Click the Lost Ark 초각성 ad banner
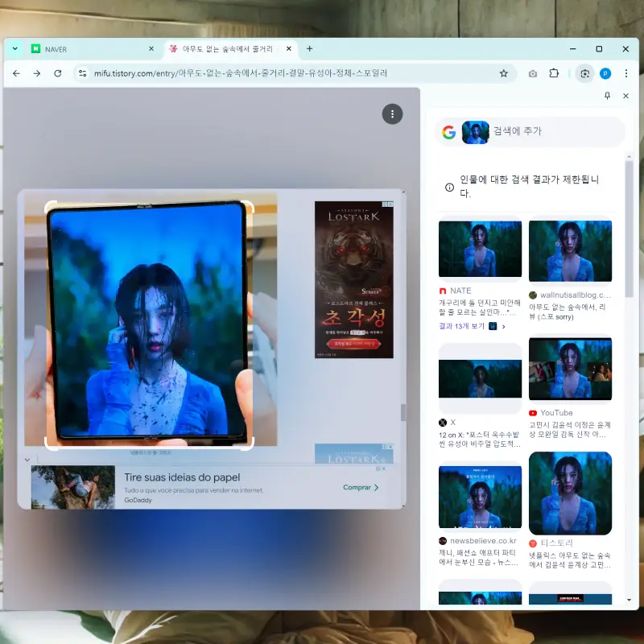 (353, 279)
